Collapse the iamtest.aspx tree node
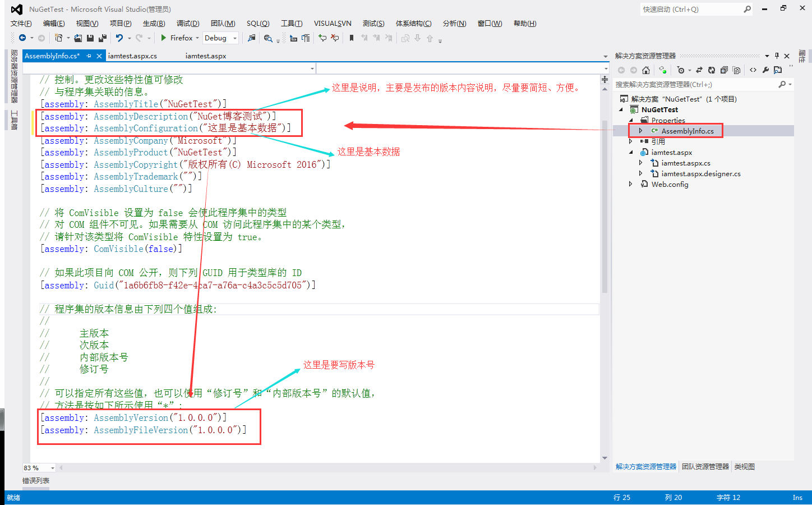This screenshot has height=505, width=812. 631,152
